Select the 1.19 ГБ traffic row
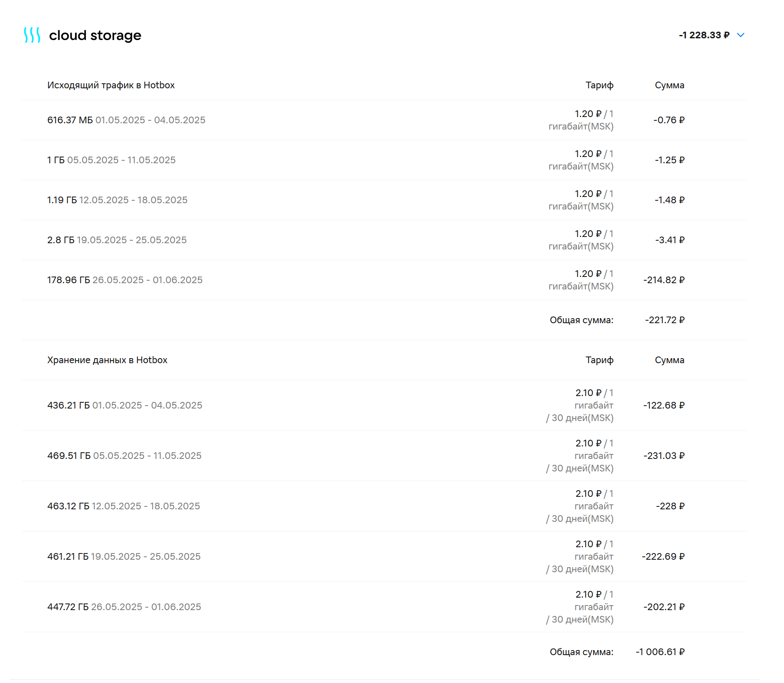 click(x=384, y=200)
